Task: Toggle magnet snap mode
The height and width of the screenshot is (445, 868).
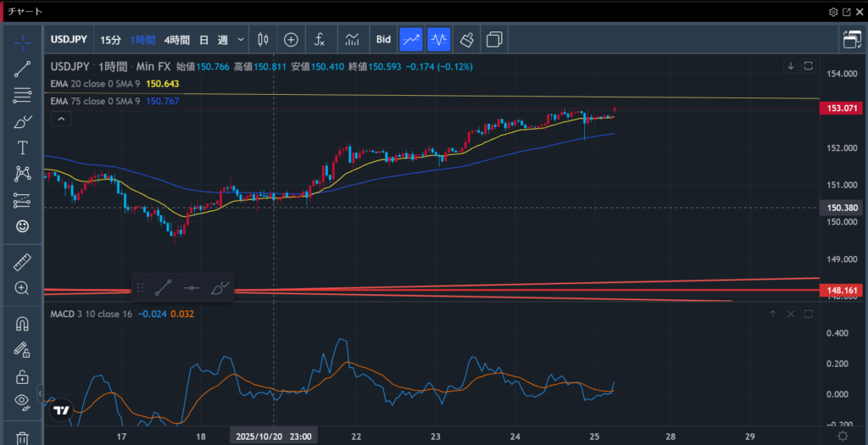Action: [x=23, y=324]
